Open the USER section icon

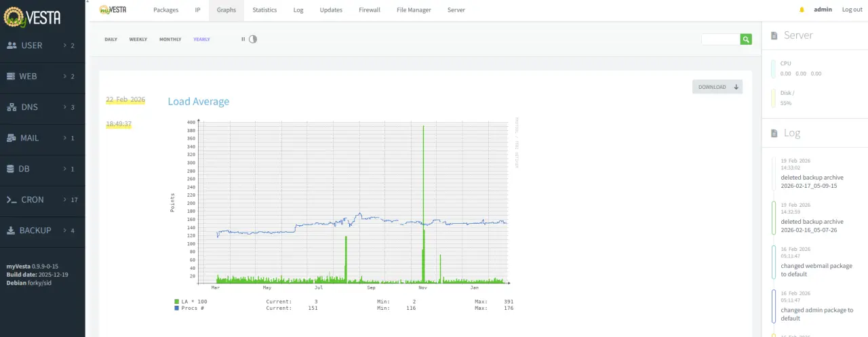pos(12,45)
